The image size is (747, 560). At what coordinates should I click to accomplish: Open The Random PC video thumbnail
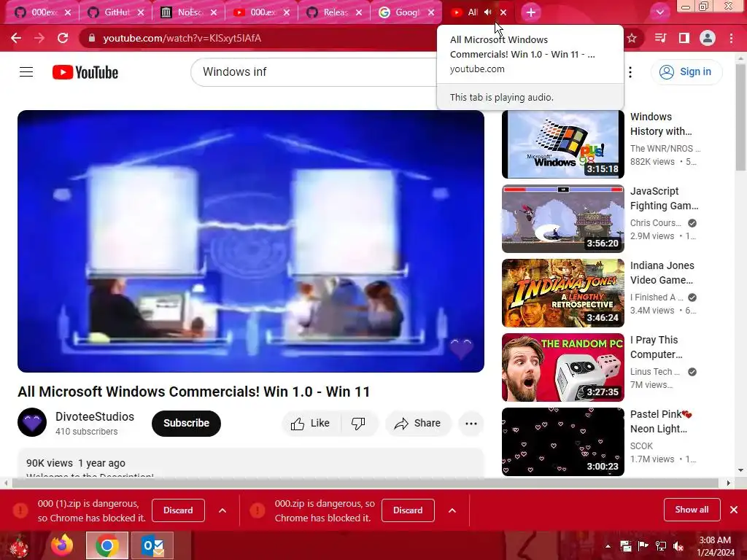click(x=562, y=367)
